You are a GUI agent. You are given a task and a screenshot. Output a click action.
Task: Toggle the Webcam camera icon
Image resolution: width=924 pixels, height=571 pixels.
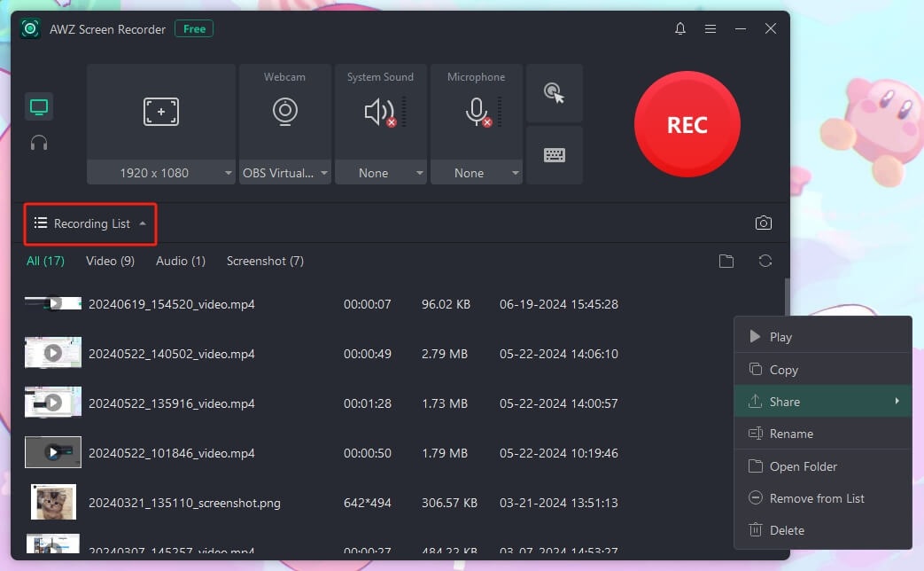[284, 112]
